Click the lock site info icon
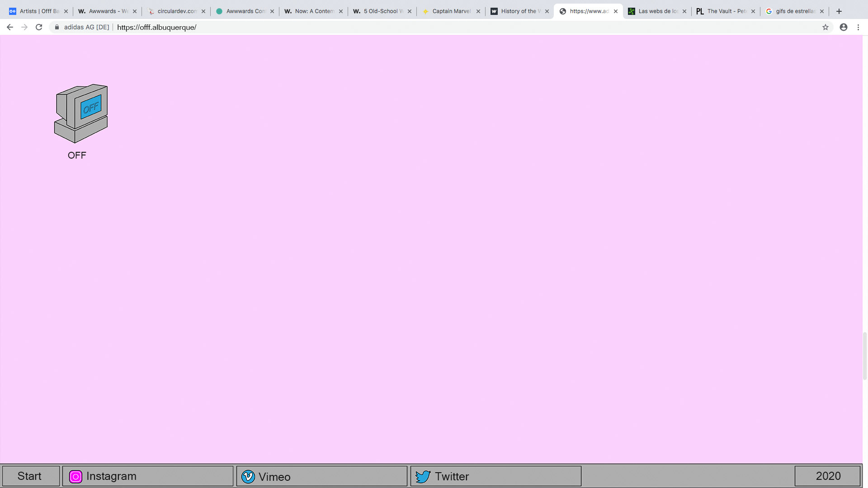The width and height of the screenshot is (868, 488). pos(57,27)
